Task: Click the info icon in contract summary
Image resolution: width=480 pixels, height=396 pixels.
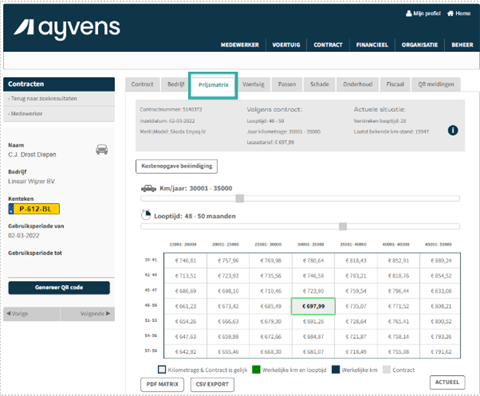Action: click(x=453, y=130)
